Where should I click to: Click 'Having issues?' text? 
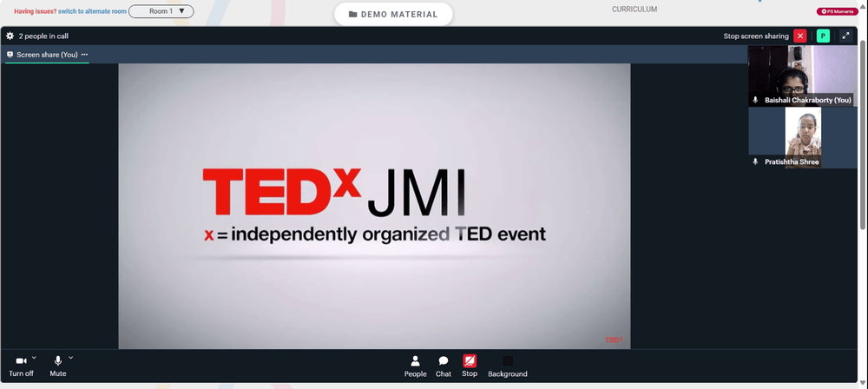36,11
